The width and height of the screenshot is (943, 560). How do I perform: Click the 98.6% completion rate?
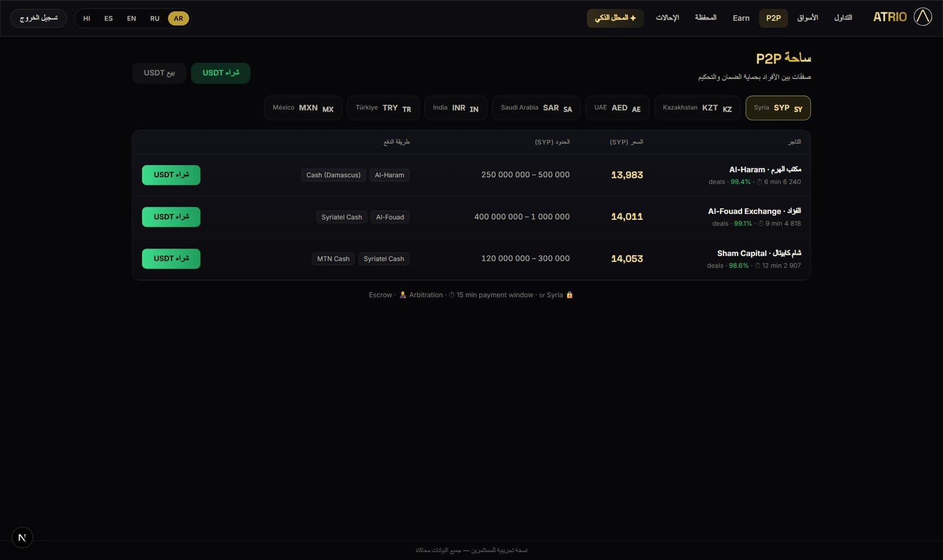[739, 266]
